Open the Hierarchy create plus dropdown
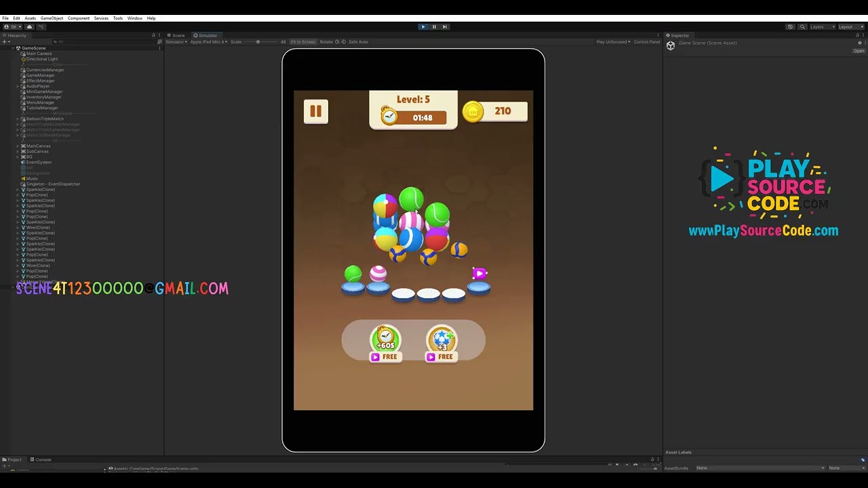The image size is (868, 488). 5,41
